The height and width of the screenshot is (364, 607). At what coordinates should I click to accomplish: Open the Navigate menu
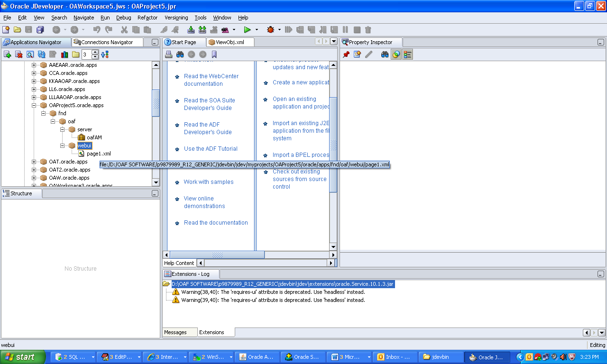84,18
